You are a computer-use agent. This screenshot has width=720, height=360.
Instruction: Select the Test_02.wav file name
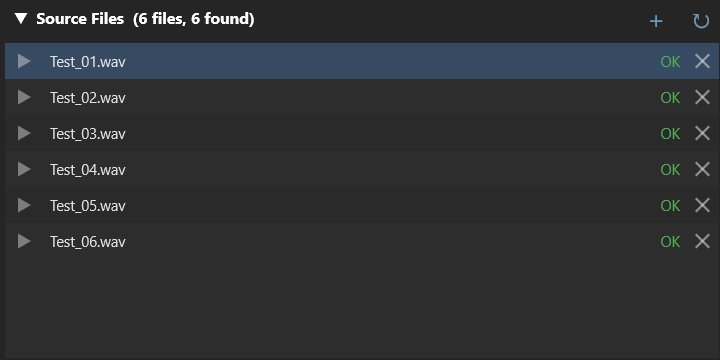(x=88, y=98)
